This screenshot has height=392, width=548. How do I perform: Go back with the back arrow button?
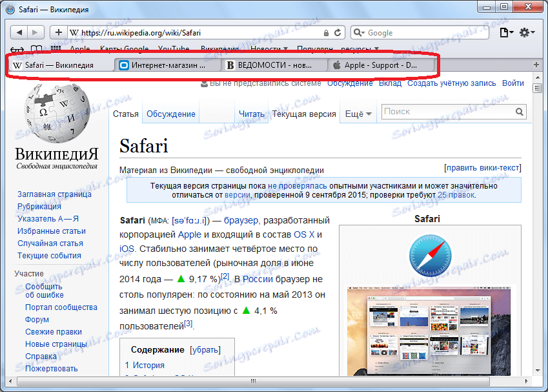19,33
